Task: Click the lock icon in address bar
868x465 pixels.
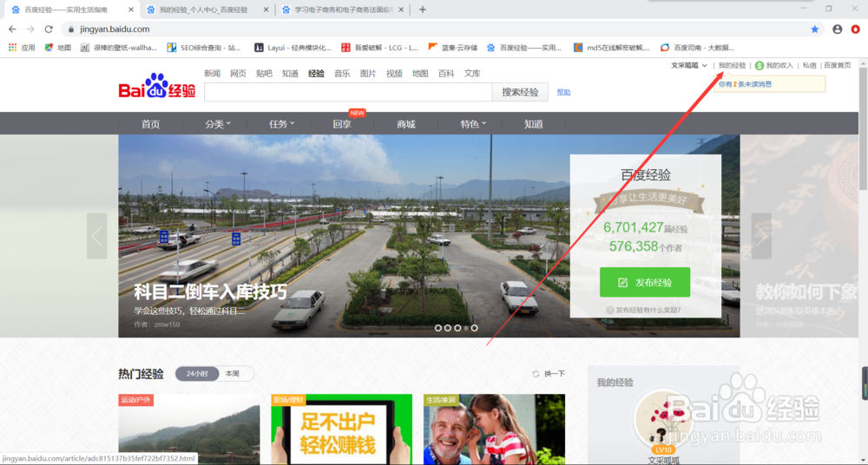Action: 71,29
